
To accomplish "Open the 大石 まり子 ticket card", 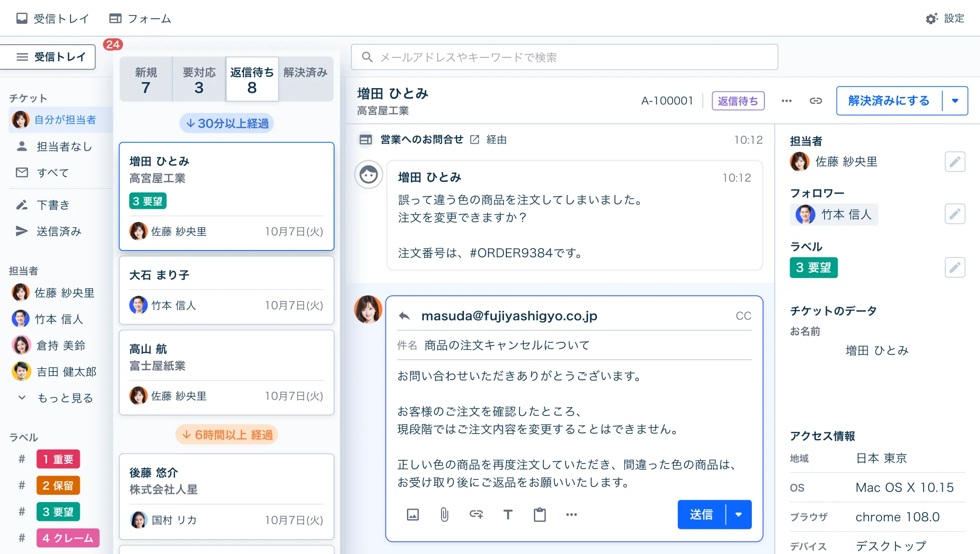I will (226, 290).
